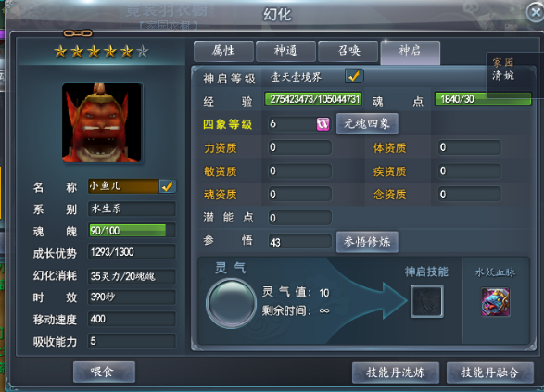The width and height of the screenshot is (544, 392).
Task: Click the sixth empty star rating icon
Action: (143, 52)
